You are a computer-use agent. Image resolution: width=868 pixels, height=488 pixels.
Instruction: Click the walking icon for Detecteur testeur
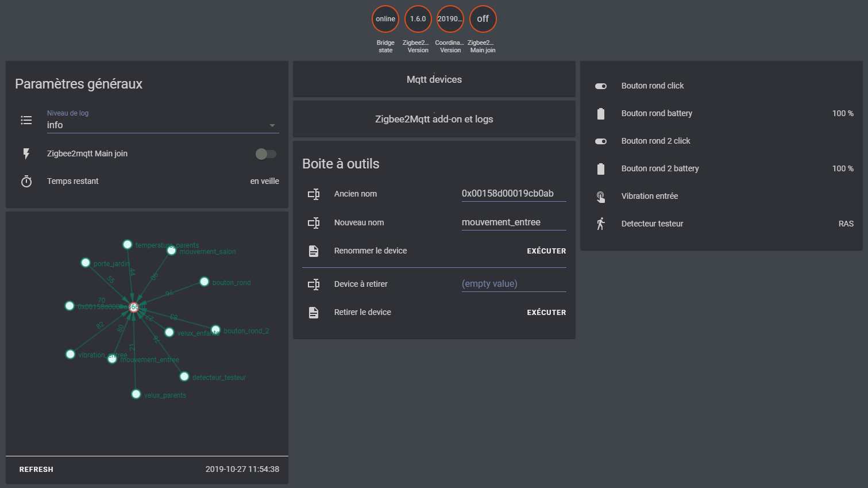pyautogui.click(x=601, y=224)
